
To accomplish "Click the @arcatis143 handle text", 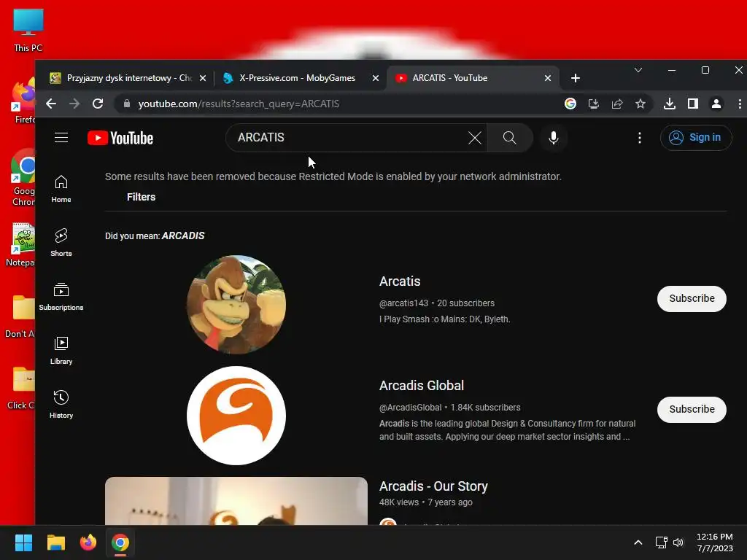I will click(403, 303).
